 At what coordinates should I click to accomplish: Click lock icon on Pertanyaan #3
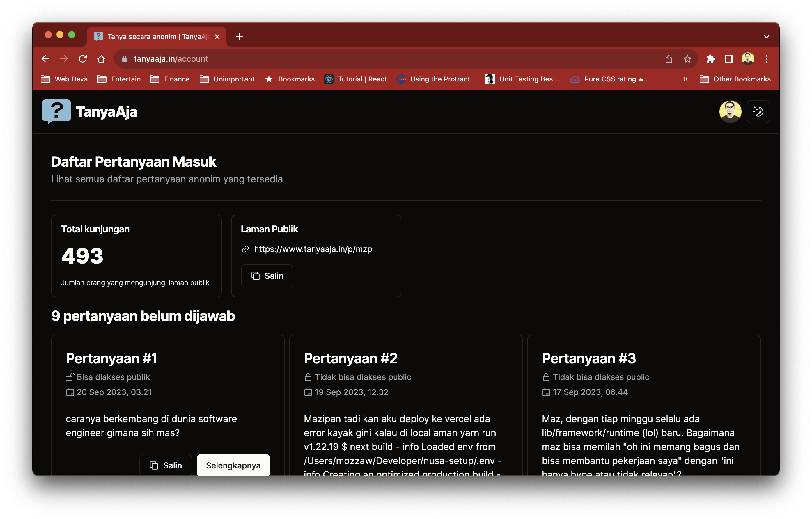click(546, 377)
